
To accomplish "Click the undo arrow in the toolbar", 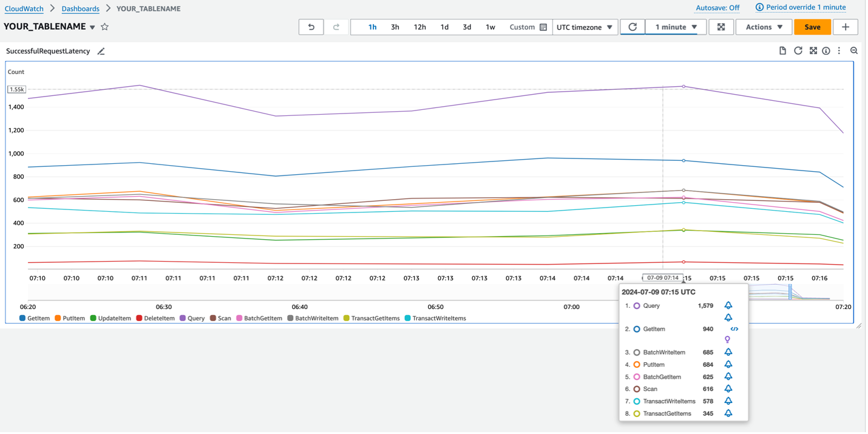I will point(311,27).
